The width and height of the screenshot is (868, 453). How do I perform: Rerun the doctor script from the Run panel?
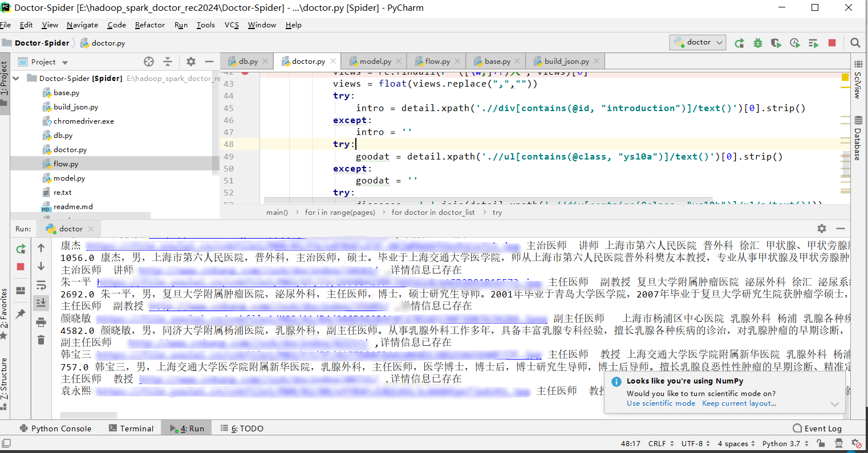pos(21,249)
